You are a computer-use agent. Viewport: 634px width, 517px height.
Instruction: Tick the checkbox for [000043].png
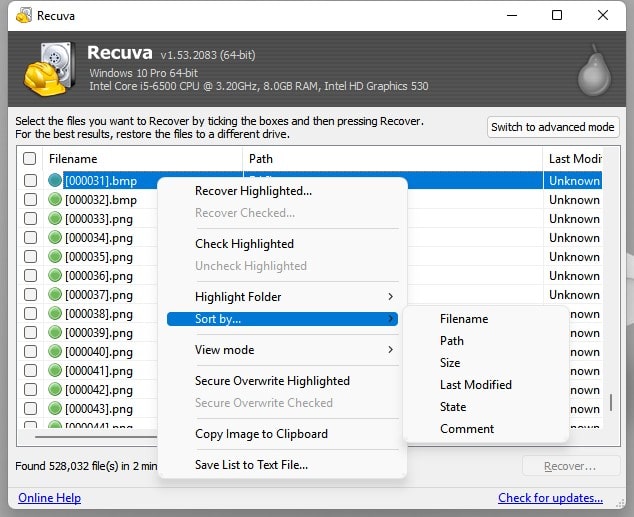[30, 408]
